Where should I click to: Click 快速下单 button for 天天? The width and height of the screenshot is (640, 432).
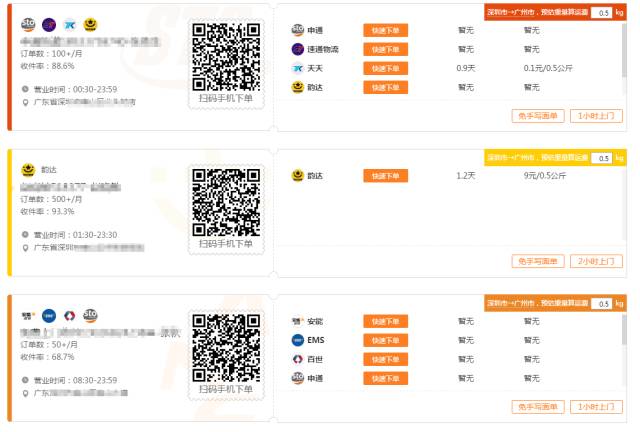point(385,68)
